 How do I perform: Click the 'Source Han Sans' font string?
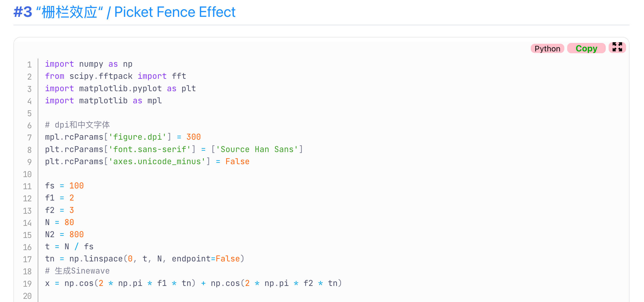point(257,149)
